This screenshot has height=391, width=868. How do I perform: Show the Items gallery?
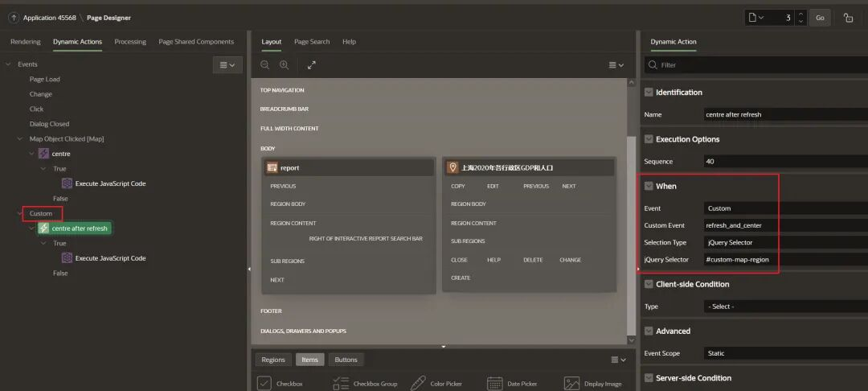point(309,360)
